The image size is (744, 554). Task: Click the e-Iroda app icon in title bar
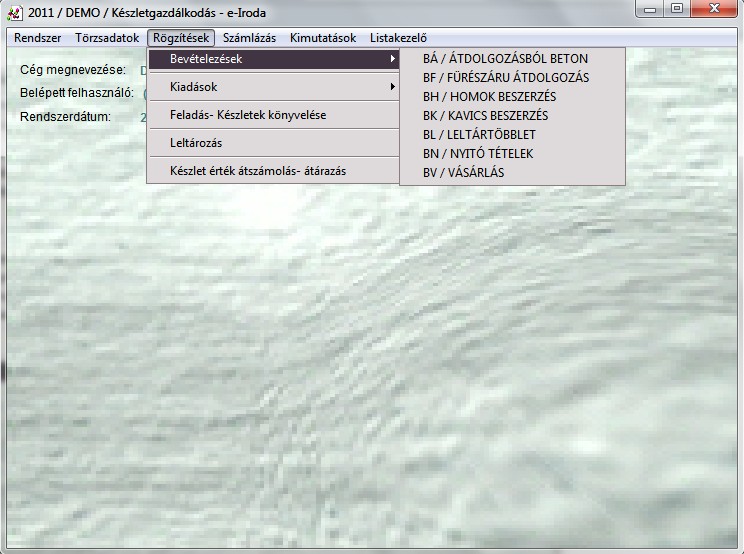click(14, 13)
